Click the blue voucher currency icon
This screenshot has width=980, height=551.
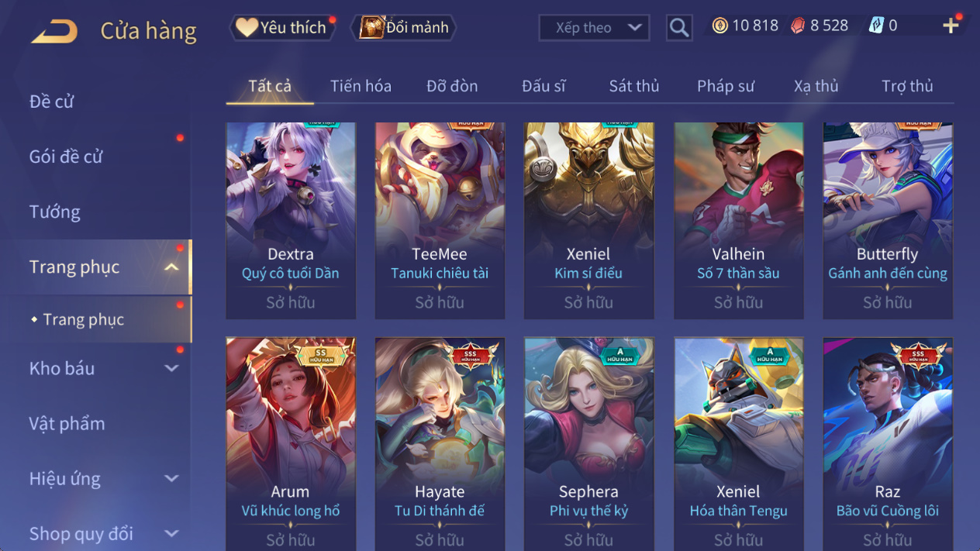pyautogui.click(x=876, y=26)
